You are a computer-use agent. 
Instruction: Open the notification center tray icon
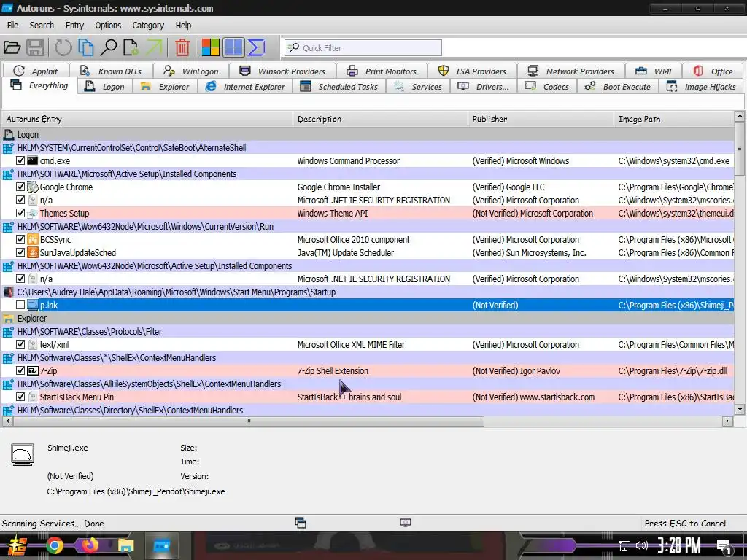click(x=724, y=547)
